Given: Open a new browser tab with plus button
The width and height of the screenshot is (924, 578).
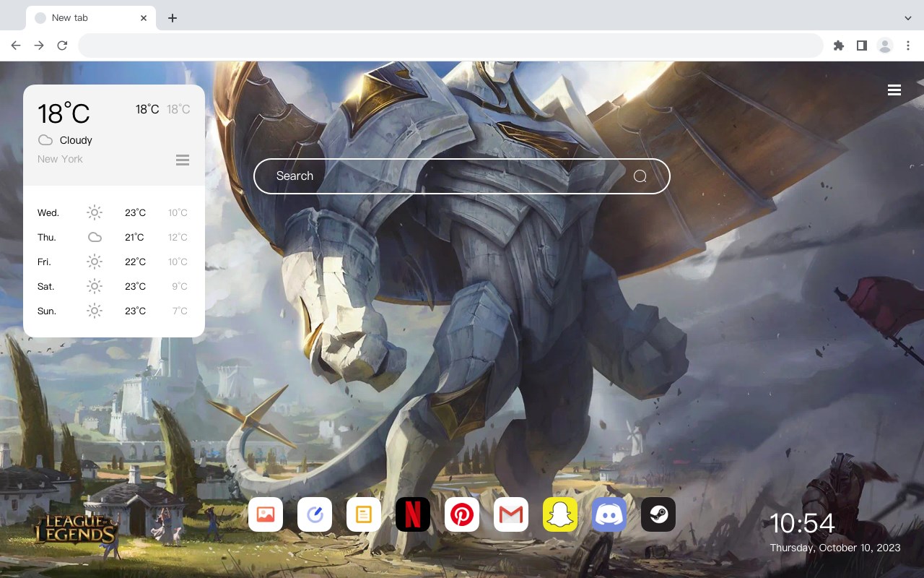Looking at the screenshot, I should click(172, 18).
